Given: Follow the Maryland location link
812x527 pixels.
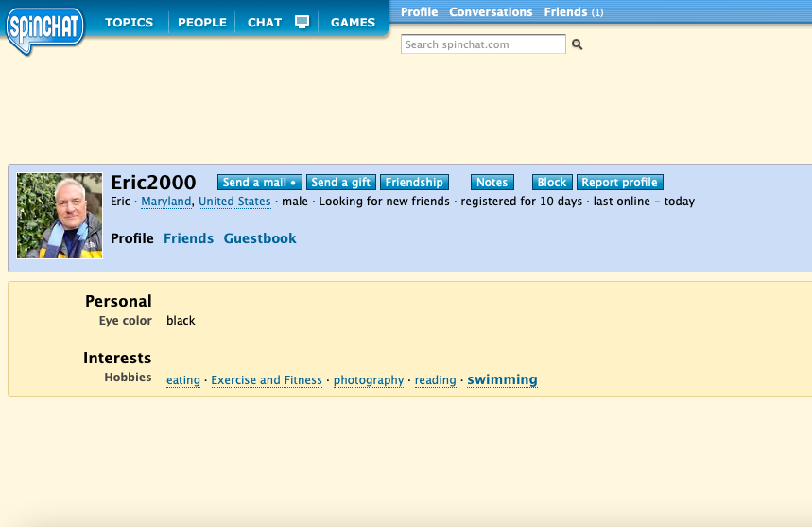Looking at the screenshot, I should coord(165,202).
